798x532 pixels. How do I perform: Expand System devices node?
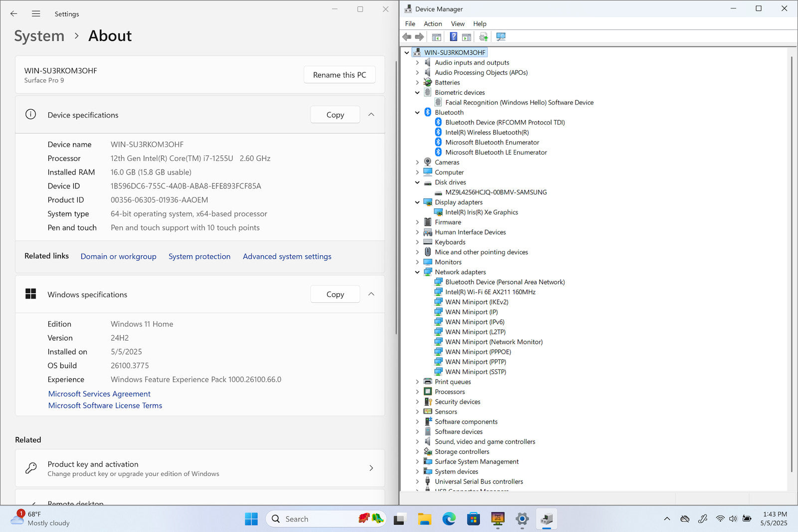pos(417,471)
